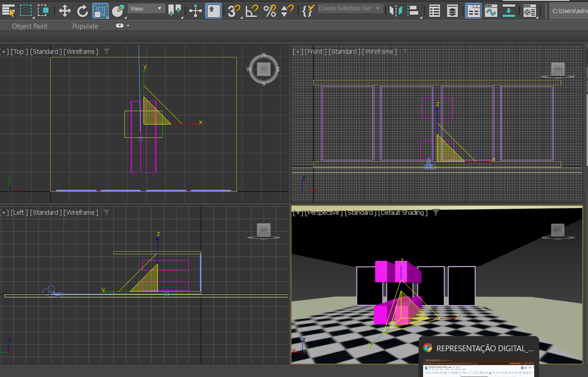Select the Rotate tool
Screen dimensions: 588x377
click(x=83, y=10)
